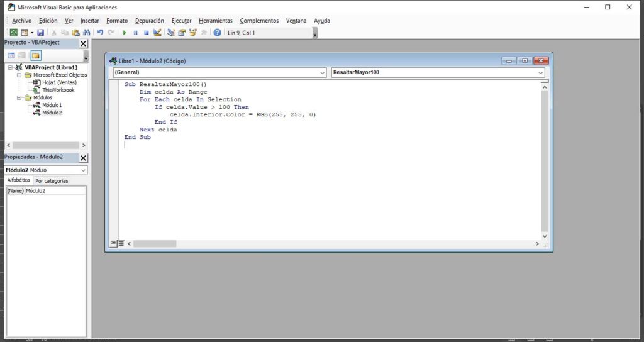Open the Properties Window icon
Image resolution: width=644 pixels, height=342 pixels.
tap(182, 33)
